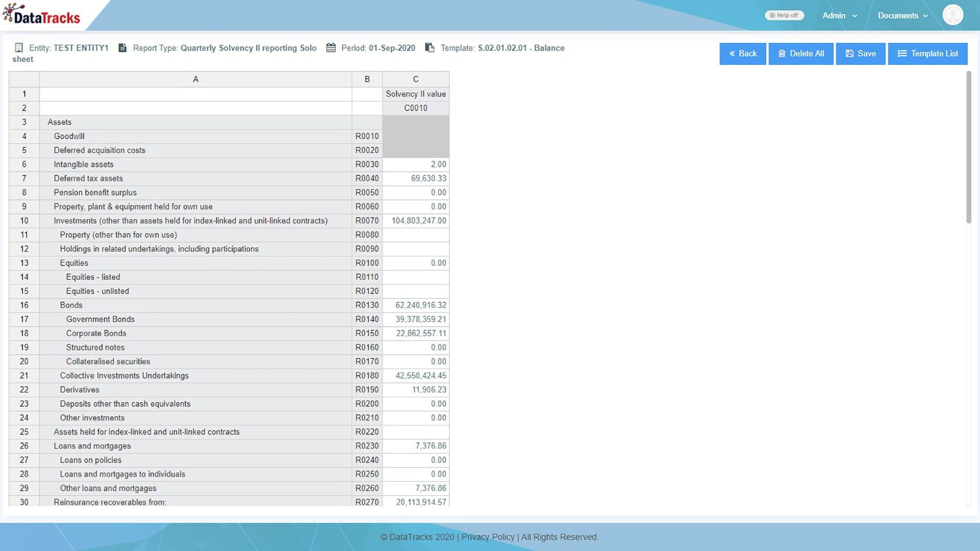Click 'Collateralised securities' label
Screen dimensions: 980x551
click(108, 362)
